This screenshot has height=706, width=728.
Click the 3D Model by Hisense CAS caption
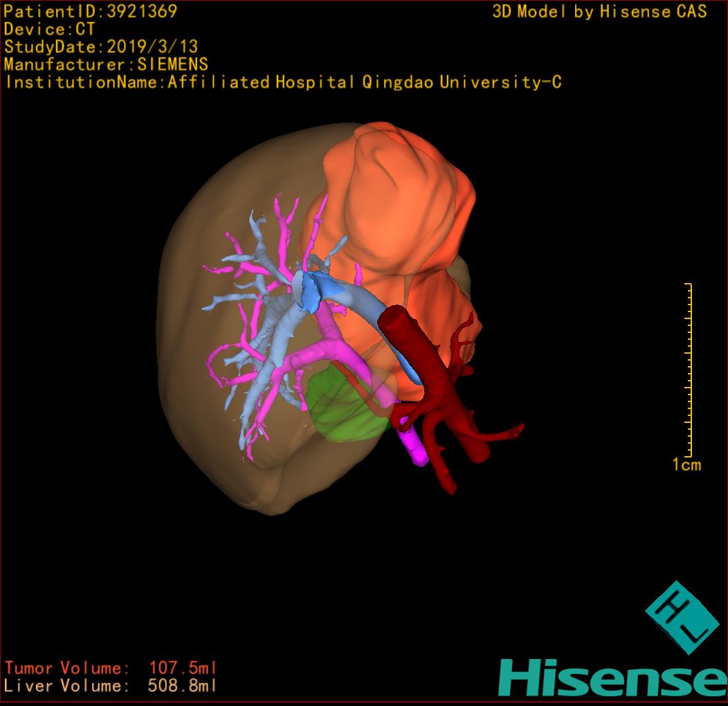point(599,11)
